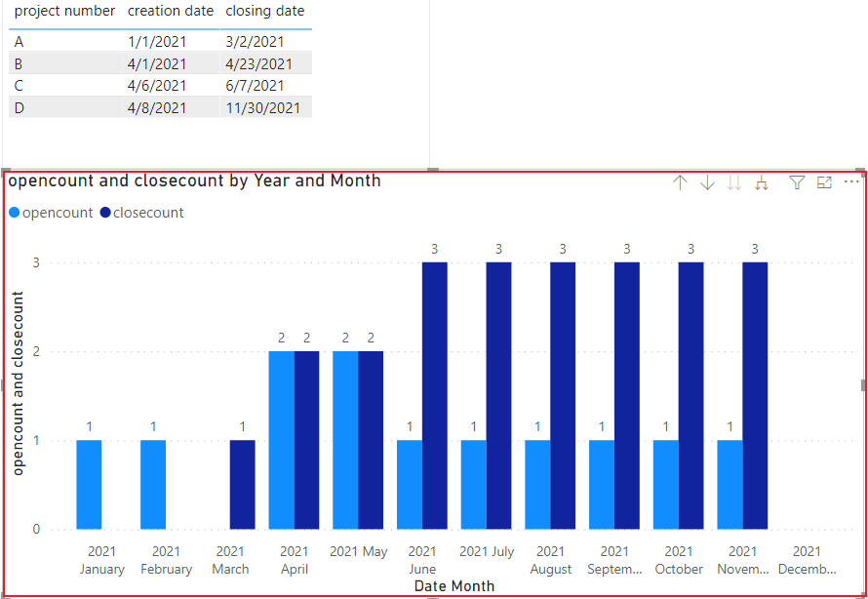Click closing date 6/7/2021 cell
Viewport: 868px width, 599px height.
point(266,86)
